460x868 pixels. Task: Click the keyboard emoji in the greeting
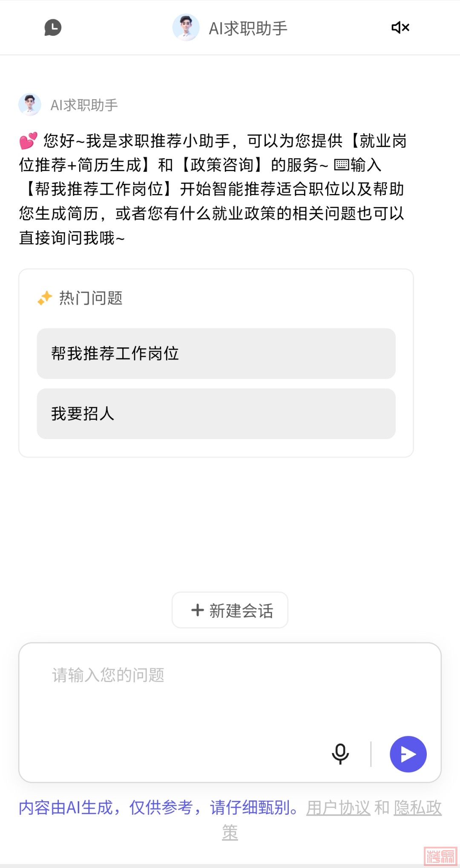click(x=341, y=165)
